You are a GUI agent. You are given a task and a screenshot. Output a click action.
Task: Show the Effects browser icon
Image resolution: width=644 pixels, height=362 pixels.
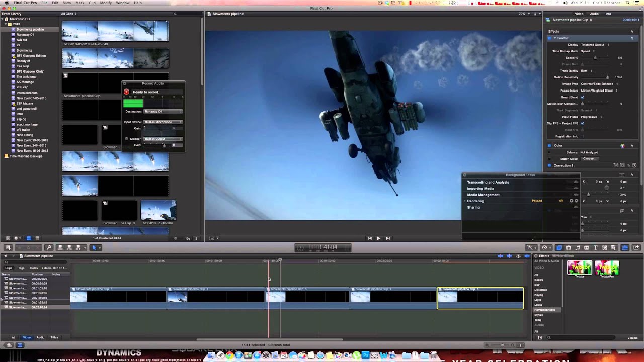tap(559, 247)
